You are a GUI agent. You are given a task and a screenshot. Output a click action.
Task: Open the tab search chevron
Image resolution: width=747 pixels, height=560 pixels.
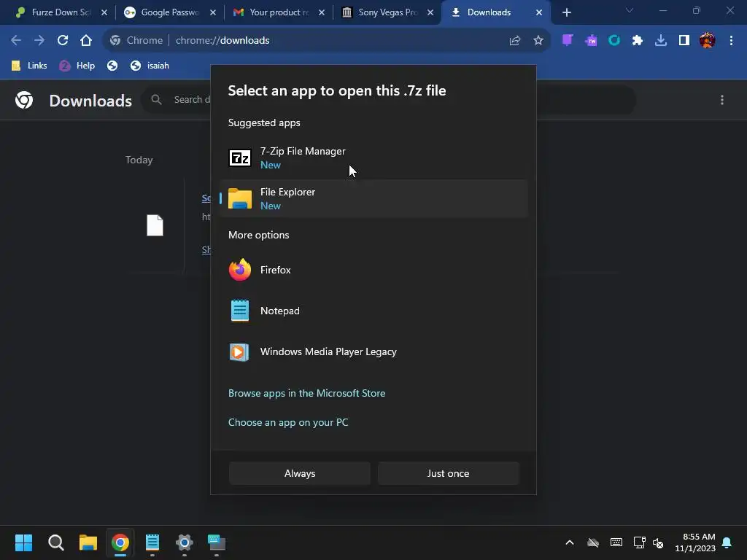[x=630, y=10]
